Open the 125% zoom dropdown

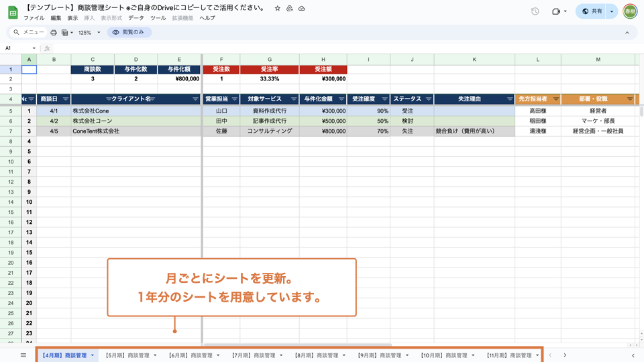(x=89, y=32)
